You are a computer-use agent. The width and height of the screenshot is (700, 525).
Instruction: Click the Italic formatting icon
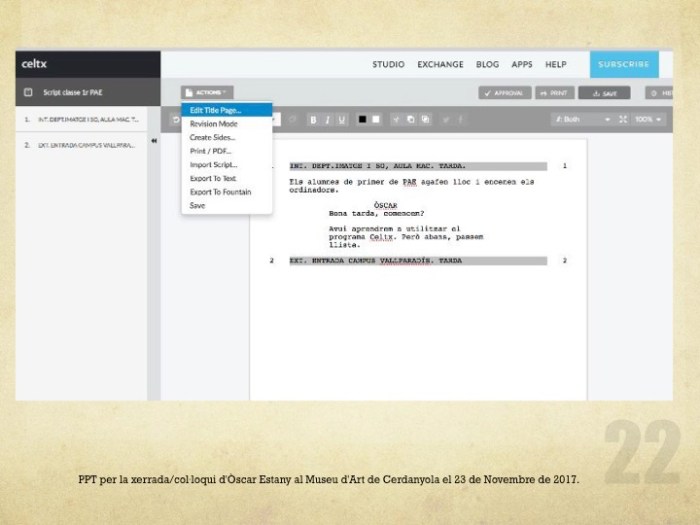click(328, 119)
